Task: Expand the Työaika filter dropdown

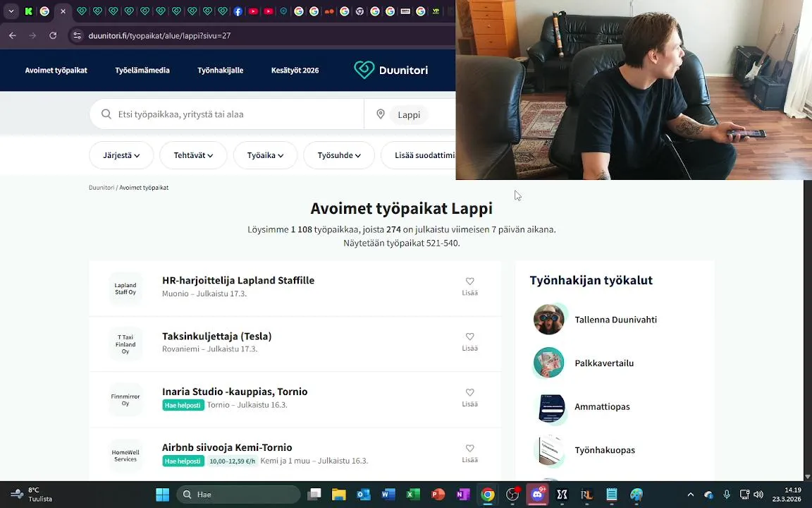Action: click(265, 155)
